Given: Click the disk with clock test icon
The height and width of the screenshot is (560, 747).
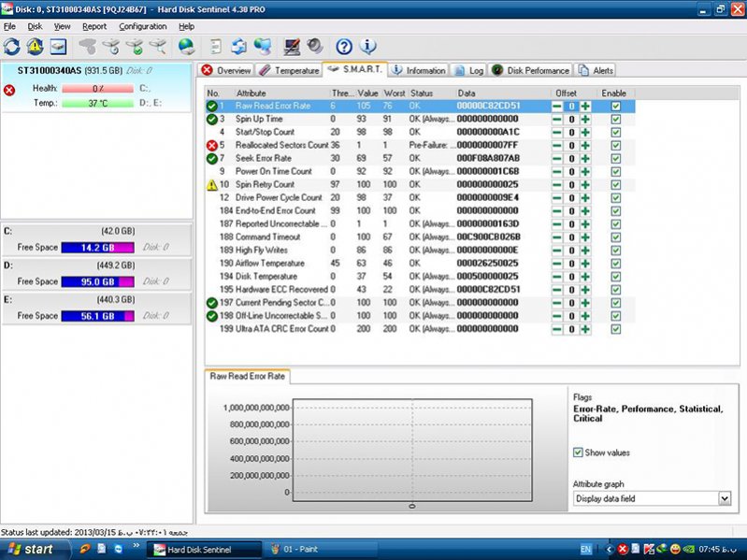Looking at the screenshot, I should point(111,47).
